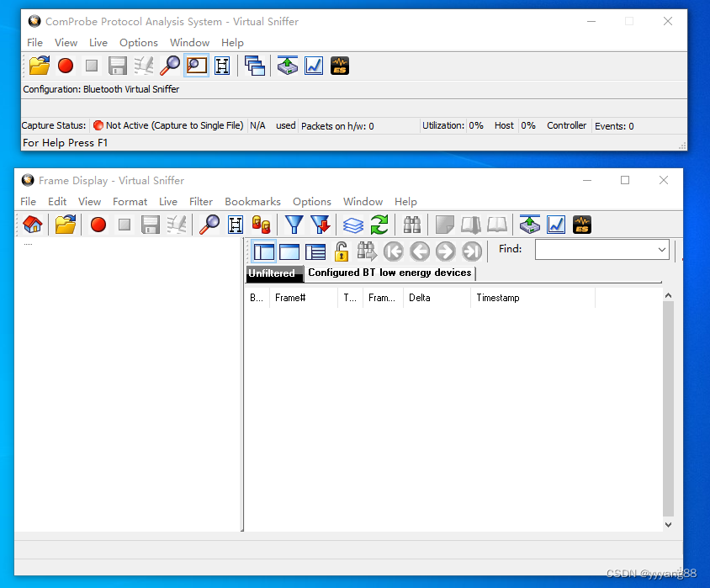Click scrollbar up arrow in frame list
Screen dimensions: 710x588
click(x=668, y=295)
